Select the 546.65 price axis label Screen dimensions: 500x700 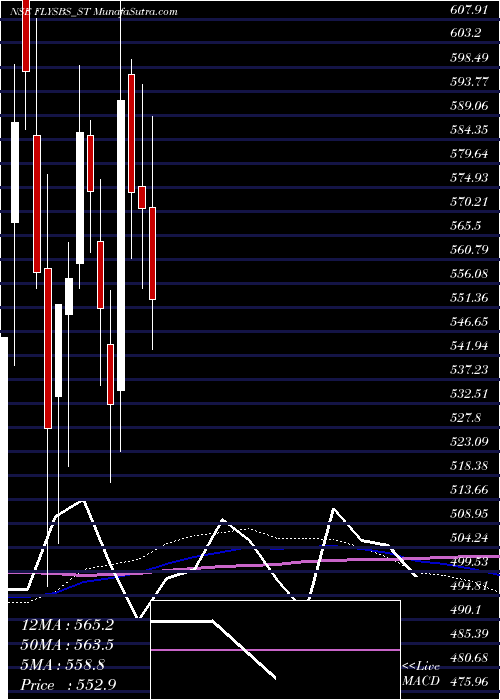coord(469,322)
